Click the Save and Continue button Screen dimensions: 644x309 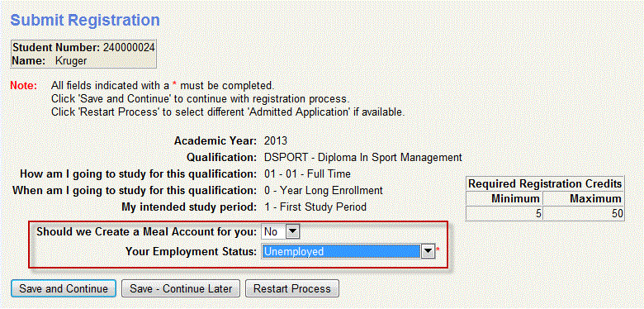(64, 288)
